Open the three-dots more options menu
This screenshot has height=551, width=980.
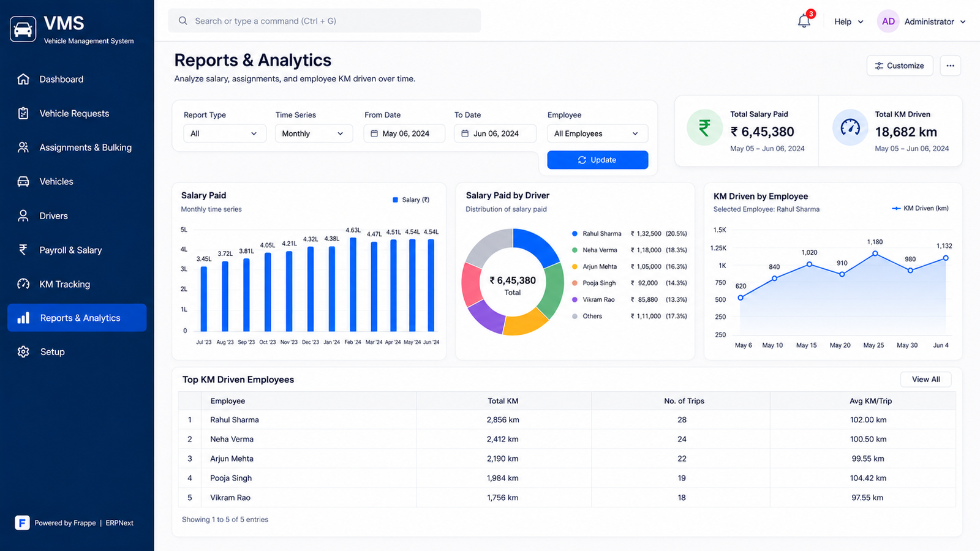pyautogui.click(x=950, y=66)
